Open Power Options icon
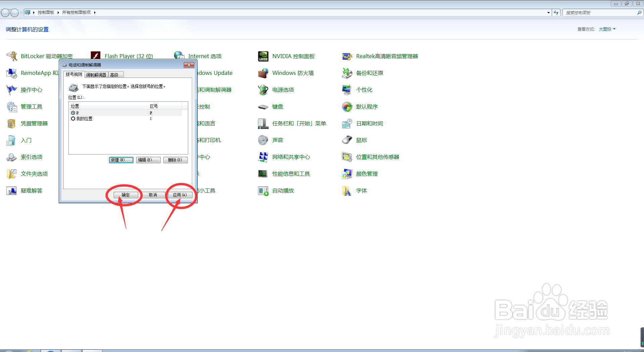This screenshot has height=352, width=644. (263, 90)
